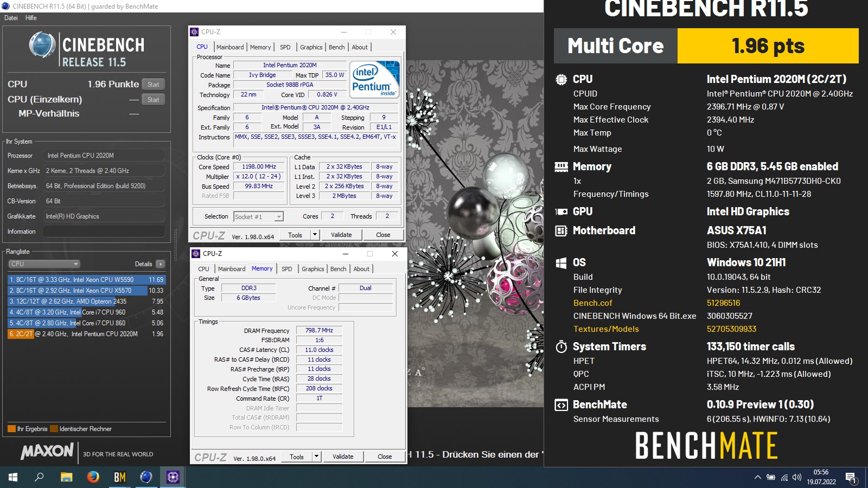Viewport: 868px width, 488px height.
Task: Click the MAXON logo
Action: pos(47,451)
